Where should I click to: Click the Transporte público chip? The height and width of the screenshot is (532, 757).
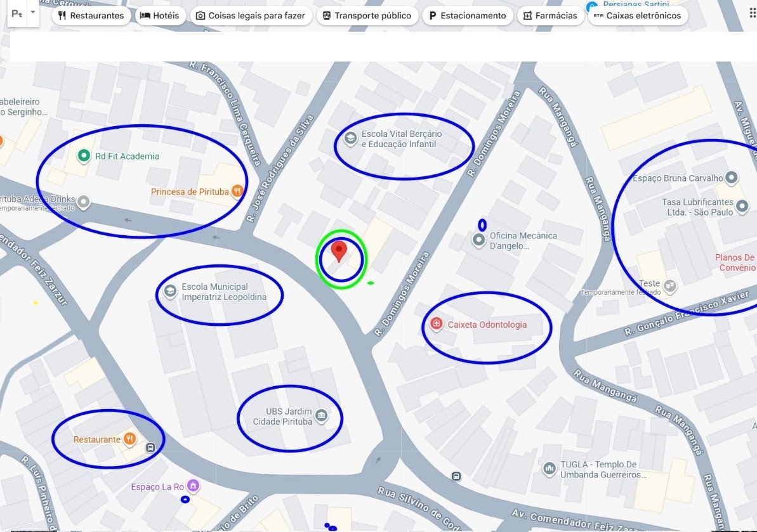pyautogui.click(x=367, y=15)
